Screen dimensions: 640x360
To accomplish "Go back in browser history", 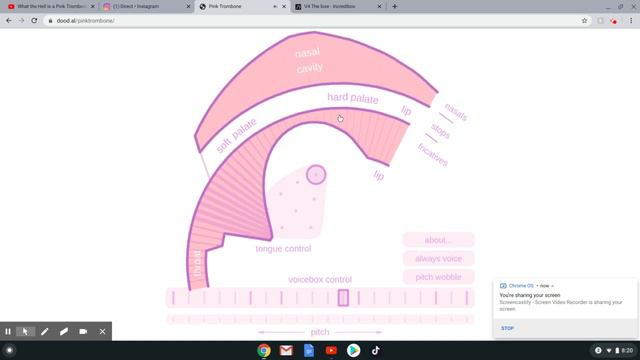I will tap(9, 20).
